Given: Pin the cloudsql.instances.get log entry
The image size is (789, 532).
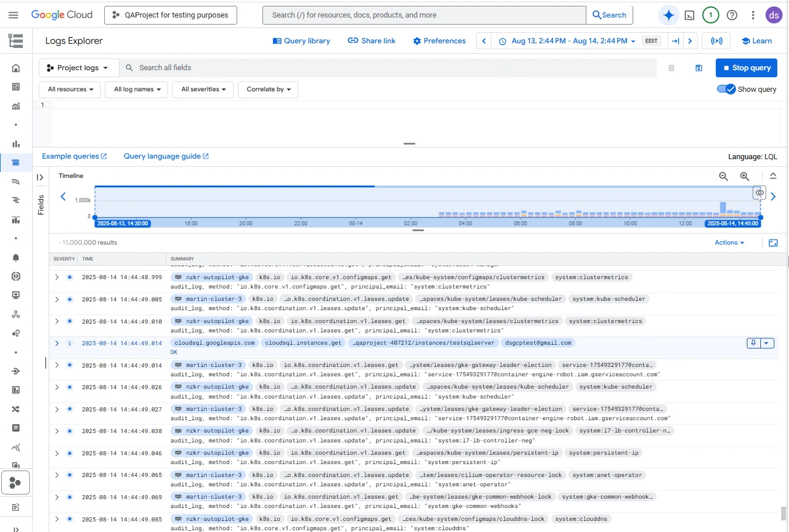Looking at the screenshot, I should click(x=753, y=342).
